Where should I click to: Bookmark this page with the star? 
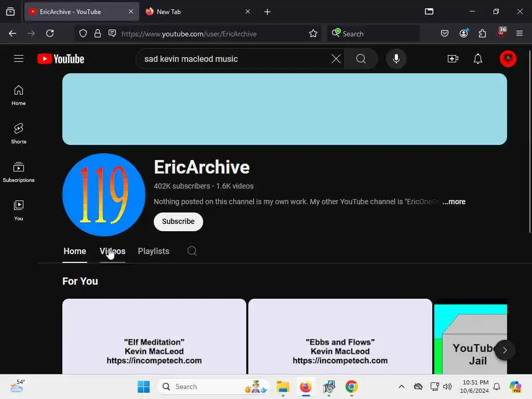coord(313,33)
